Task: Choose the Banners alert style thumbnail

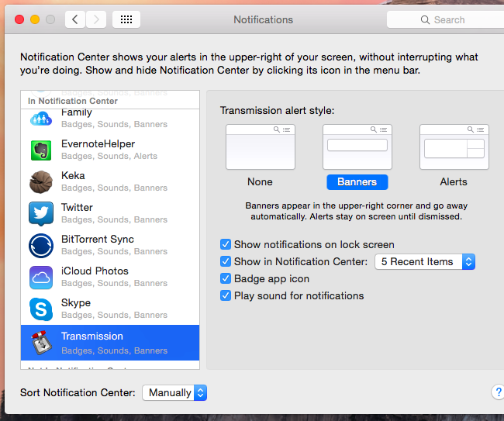Action: click(357, 147)
